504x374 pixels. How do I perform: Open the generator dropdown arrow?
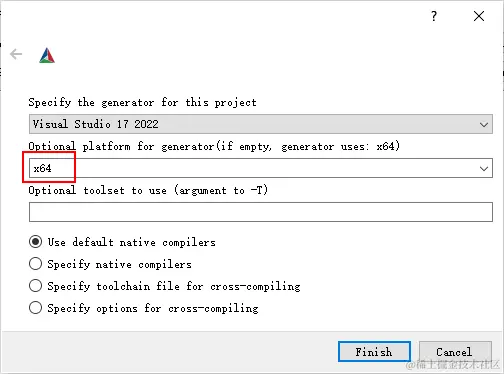pyautogui.click(x=484, y=125)
